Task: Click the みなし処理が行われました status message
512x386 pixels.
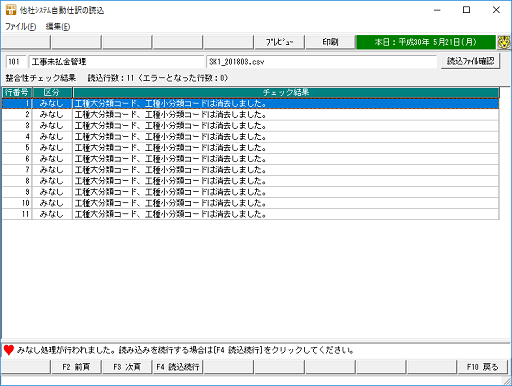Action: tap(185, 350)
